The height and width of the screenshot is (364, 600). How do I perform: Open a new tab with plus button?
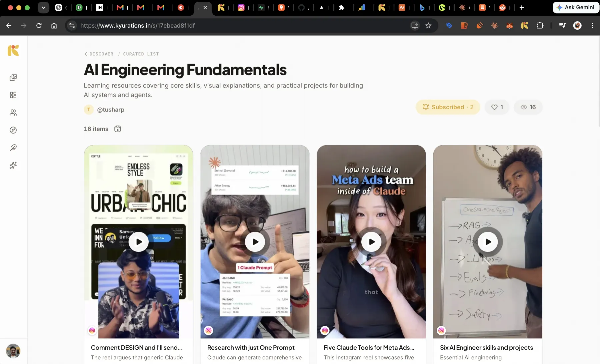click(x=522, y=7)
